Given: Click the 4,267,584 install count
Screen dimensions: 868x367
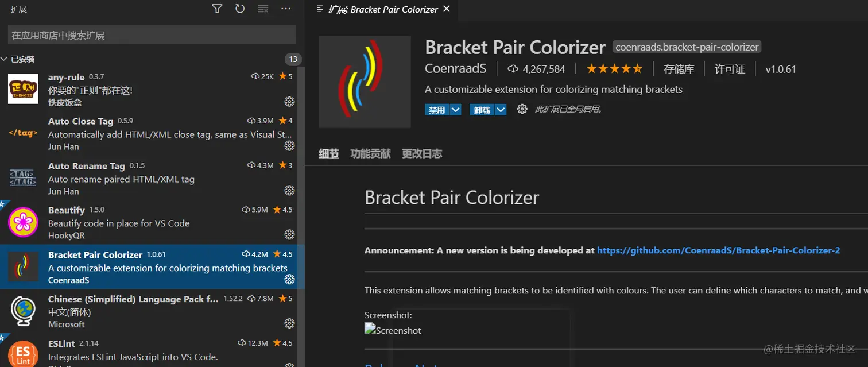Looking at the screenshot, I should pos(537,69).
